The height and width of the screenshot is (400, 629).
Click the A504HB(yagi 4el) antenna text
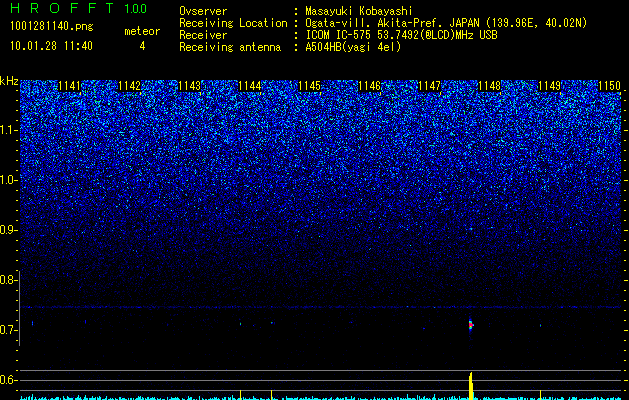353,47
